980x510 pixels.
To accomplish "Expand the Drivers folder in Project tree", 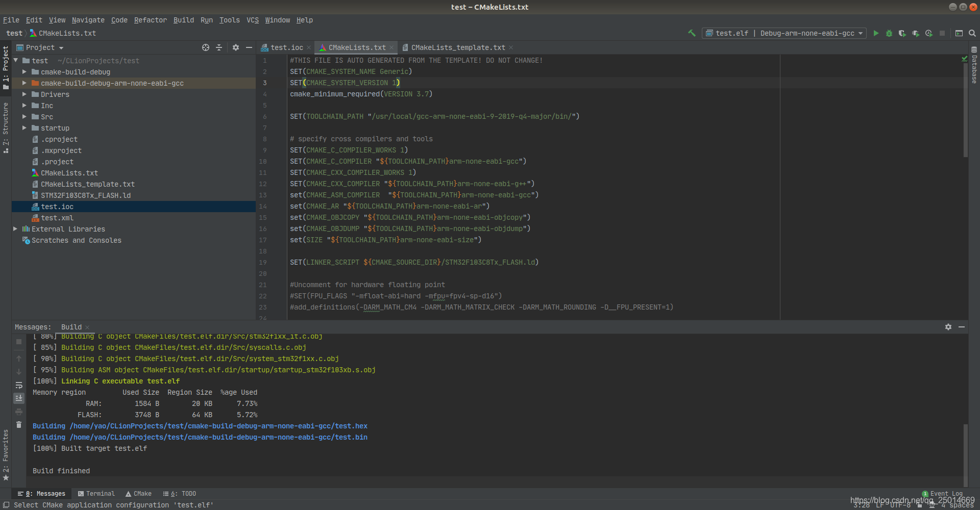I will (x=24, y=94).
